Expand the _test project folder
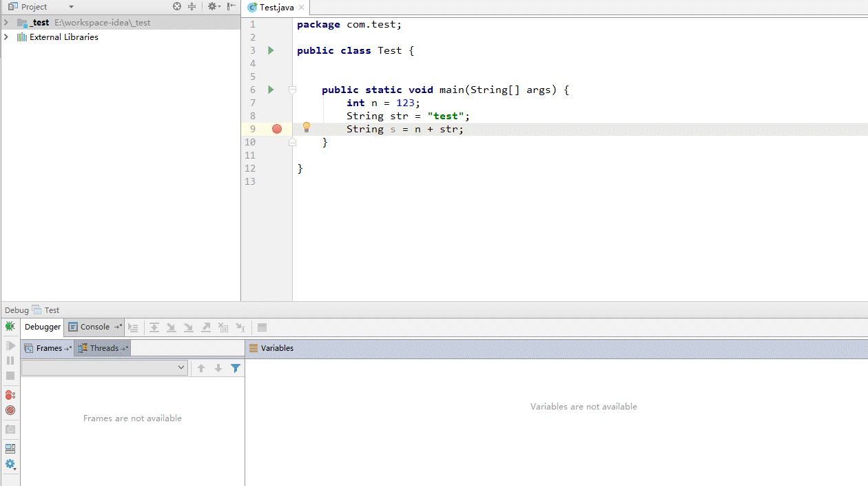Viewport: 868px width, 486px height. 6,23
